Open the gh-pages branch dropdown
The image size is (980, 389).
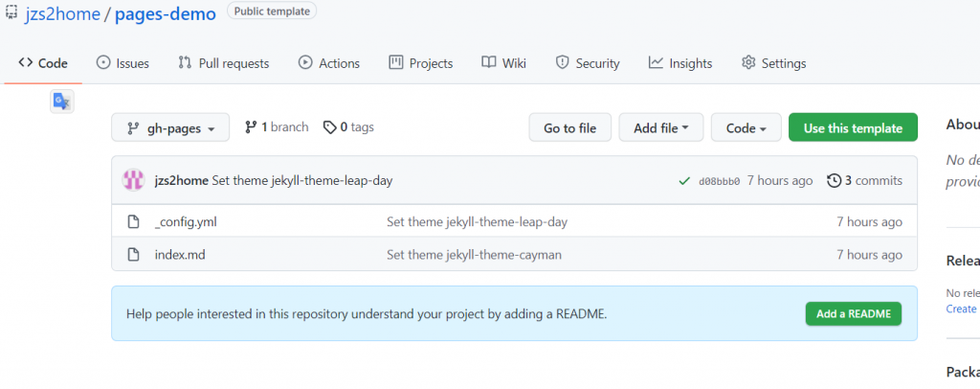[170, 127]
